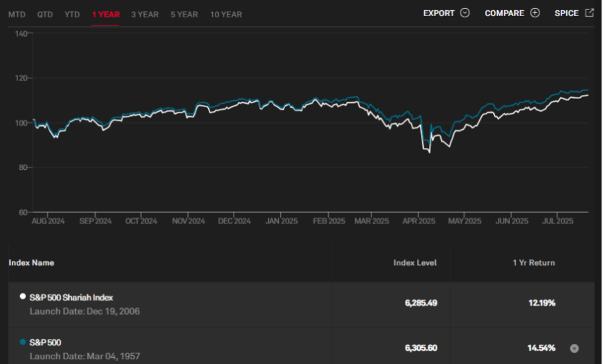Click the plus icon beside COMPARE
603x364 pixels.
coord(535,13)
